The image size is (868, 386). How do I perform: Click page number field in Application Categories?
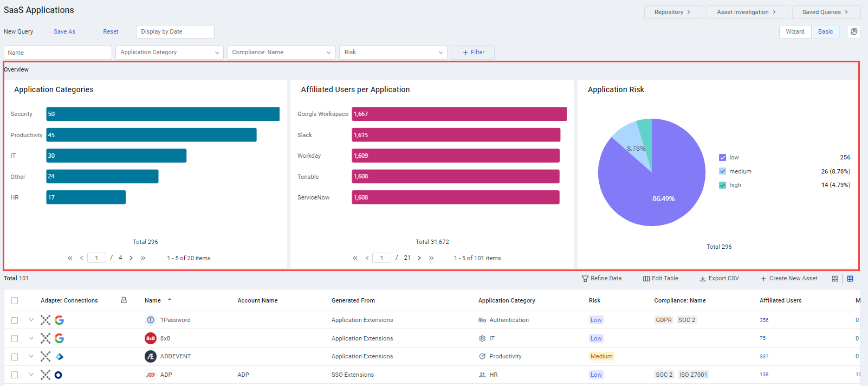(96, 258)
